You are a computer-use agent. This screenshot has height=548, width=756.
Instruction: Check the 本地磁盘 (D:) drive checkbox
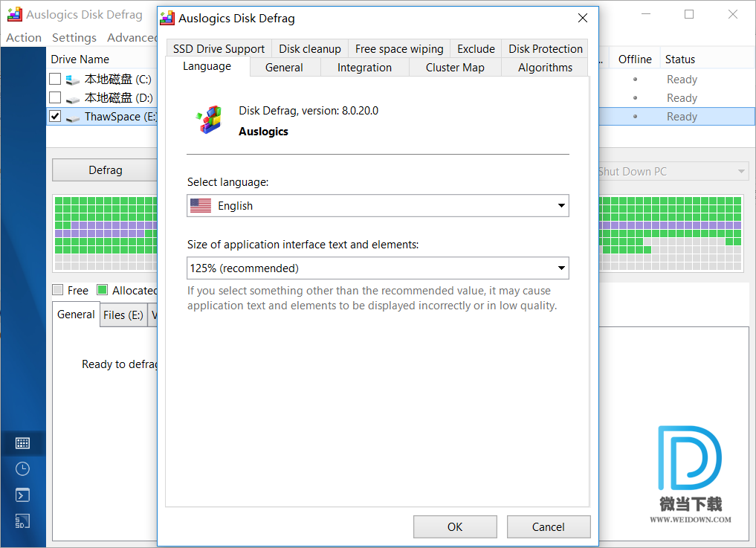(55, 97)
